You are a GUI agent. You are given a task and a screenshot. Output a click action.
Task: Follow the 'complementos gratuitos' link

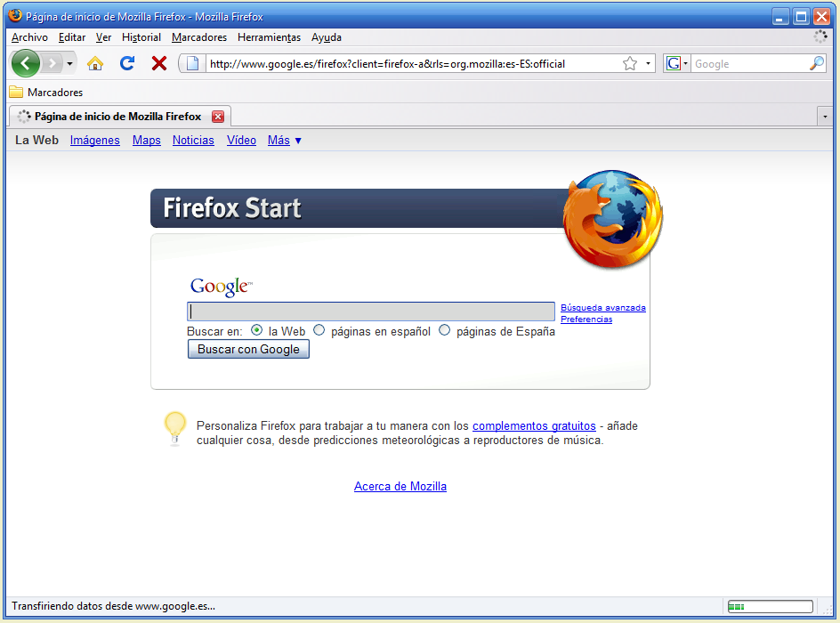(x=534, y=426)
